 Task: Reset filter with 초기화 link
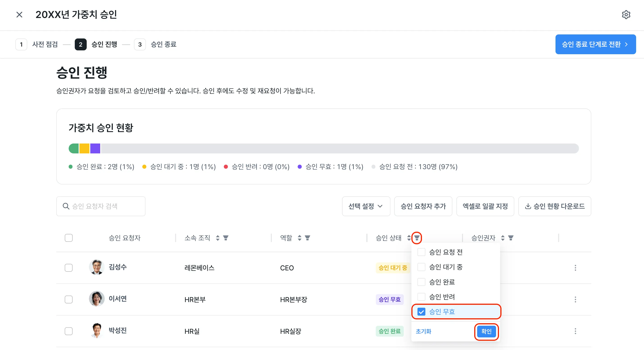423,331
